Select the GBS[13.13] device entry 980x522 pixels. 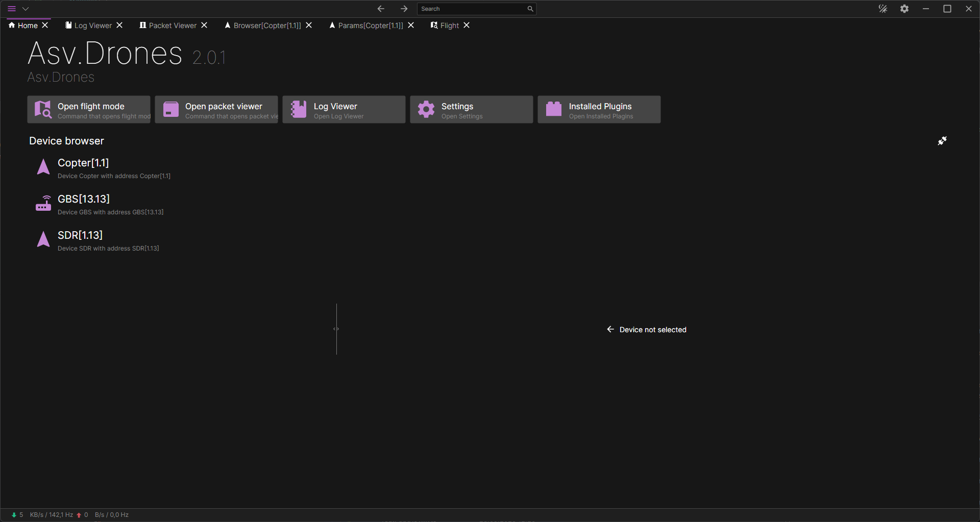coord(84,200)
